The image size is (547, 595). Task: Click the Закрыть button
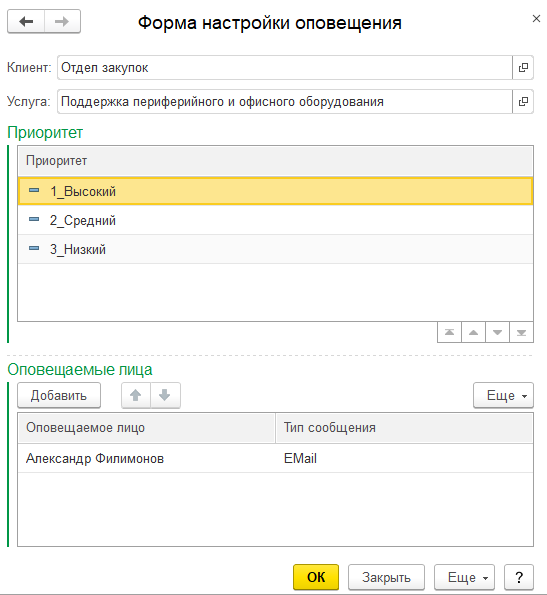(x=386, y=577)
